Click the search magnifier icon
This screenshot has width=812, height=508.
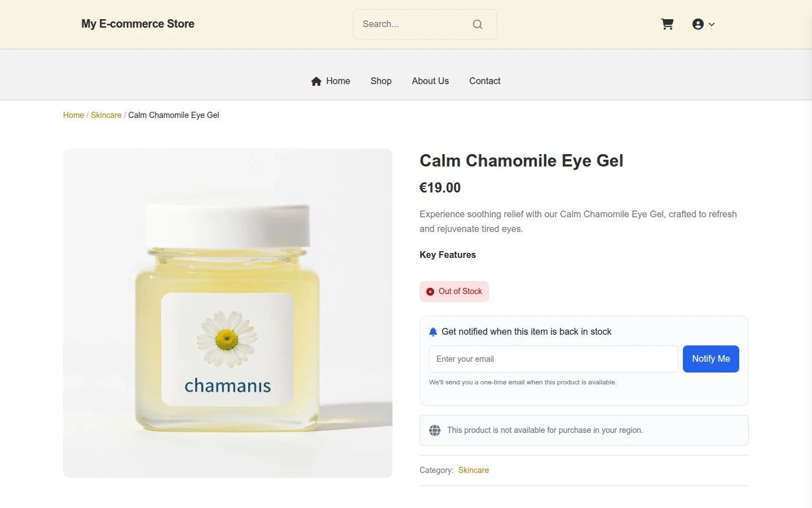478,24
